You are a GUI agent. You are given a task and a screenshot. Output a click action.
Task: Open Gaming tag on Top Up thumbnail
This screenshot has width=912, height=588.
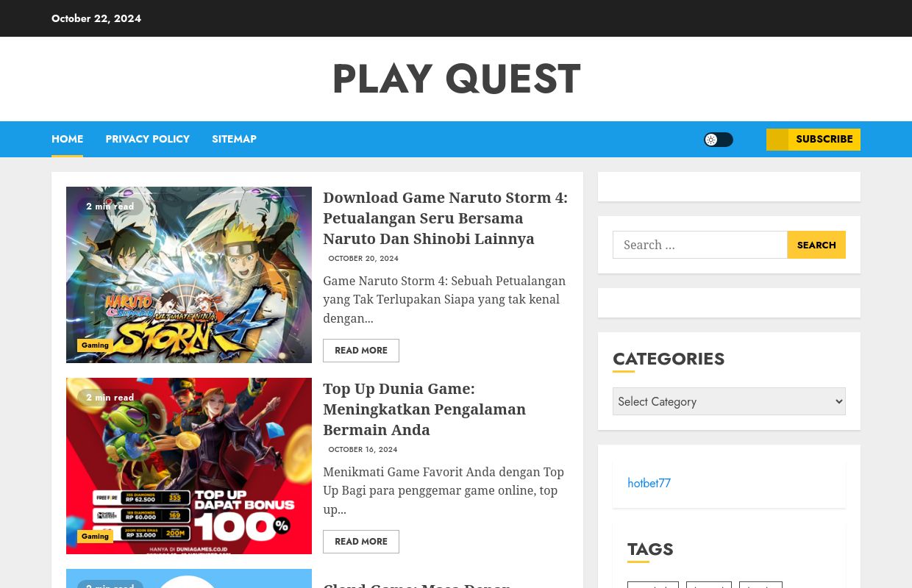pyautogui.click(x=95, y=537)
